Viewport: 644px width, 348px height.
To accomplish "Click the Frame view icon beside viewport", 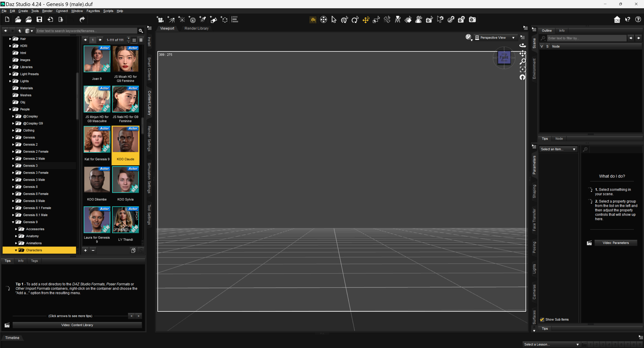I will coord(523,69).
